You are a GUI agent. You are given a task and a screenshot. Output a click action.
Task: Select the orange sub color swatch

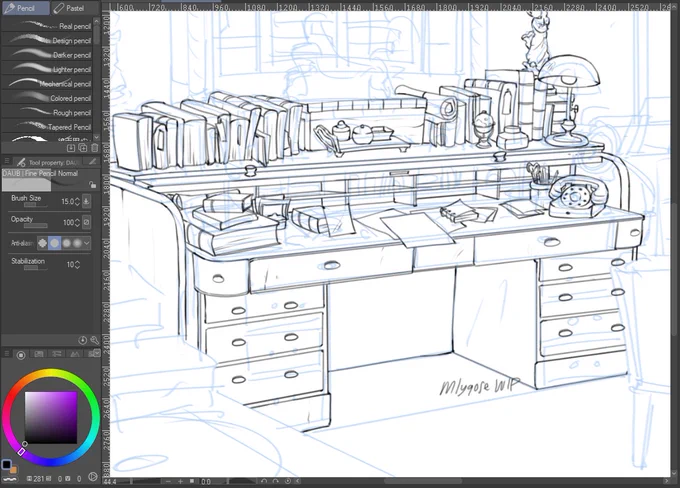13,470
